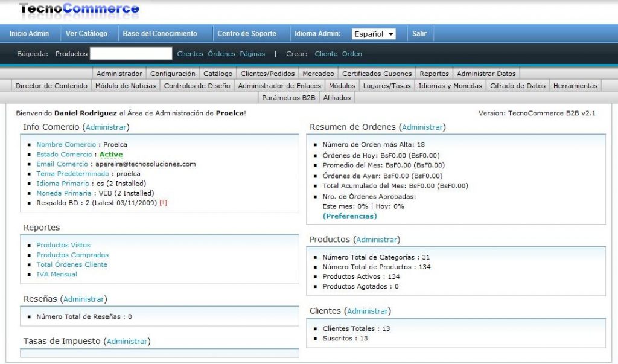
Task: Open Base del Conocimiento
Action: pyautogui.click(x=160, y=34)
